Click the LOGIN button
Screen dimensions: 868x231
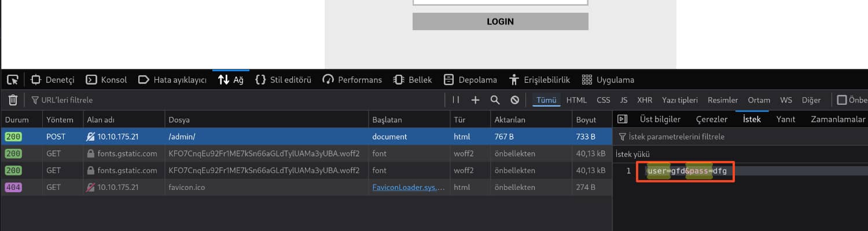(501, 21)
